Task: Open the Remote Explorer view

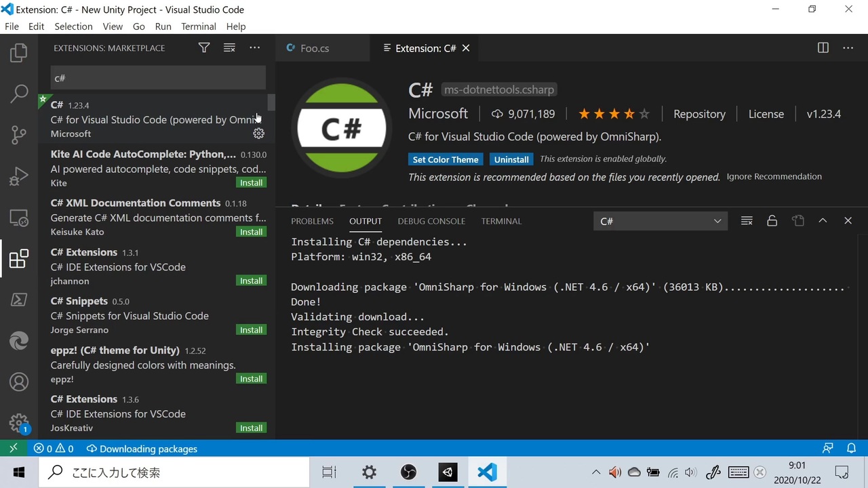Action: pos(19,218)
